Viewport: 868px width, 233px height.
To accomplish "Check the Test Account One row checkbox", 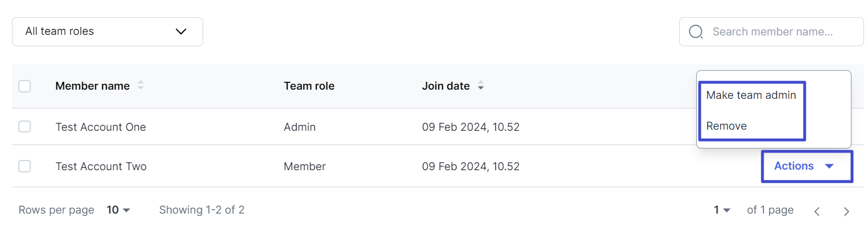I will [25, 127].
